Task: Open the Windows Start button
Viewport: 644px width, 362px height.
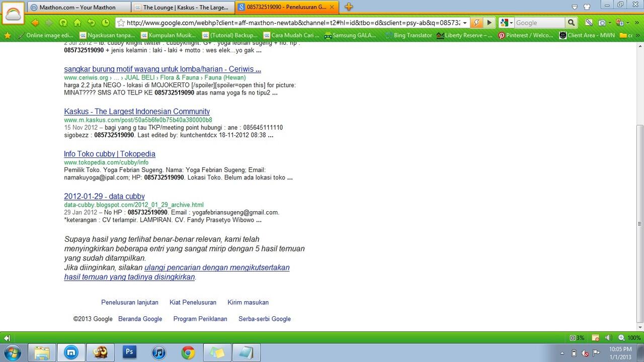Action: (x=12, y=352)
